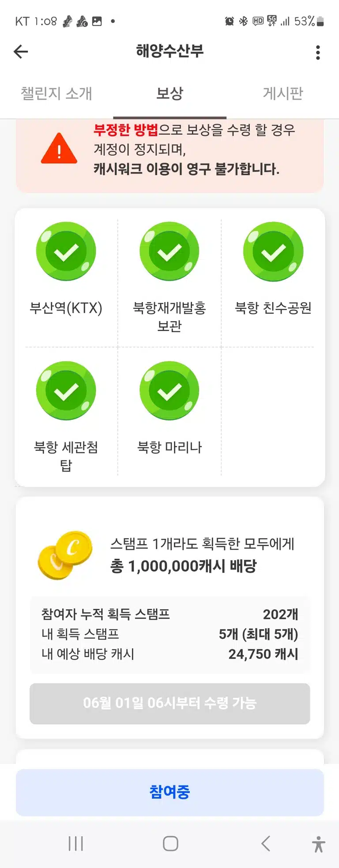339x868 pixels.
Task: Open the 게시판 tab
Action: (283, 94)
